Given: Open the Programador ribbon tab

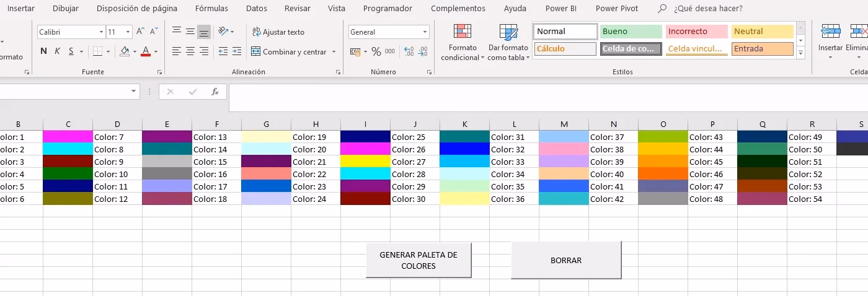Looking at the screenshot, I should pyautogui.click(x=387, y=9).
